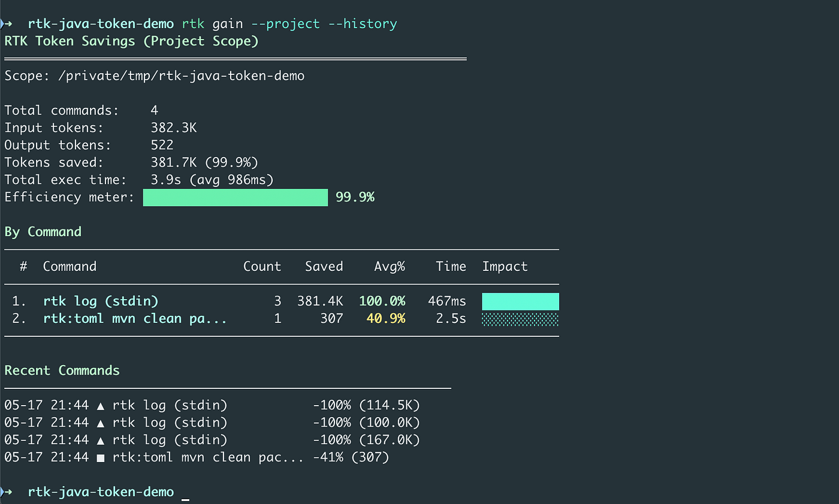Click the 'Count' column header
This screenshot has width=839, height=504.
(262, 267)
